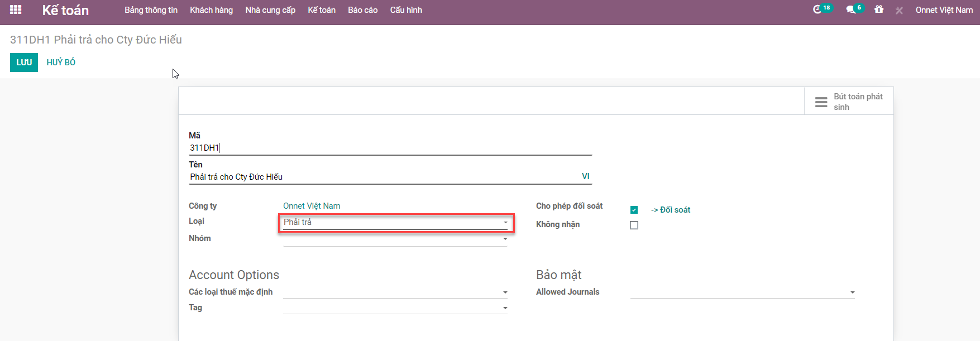
Task: Expand the Nhóm dropdown
Action: 395,239
